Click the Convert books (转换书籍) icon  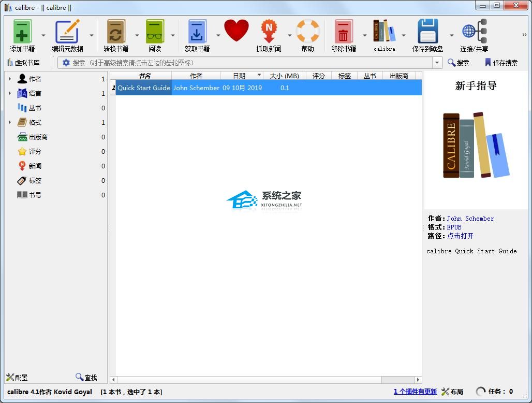(x=116, y=31)
